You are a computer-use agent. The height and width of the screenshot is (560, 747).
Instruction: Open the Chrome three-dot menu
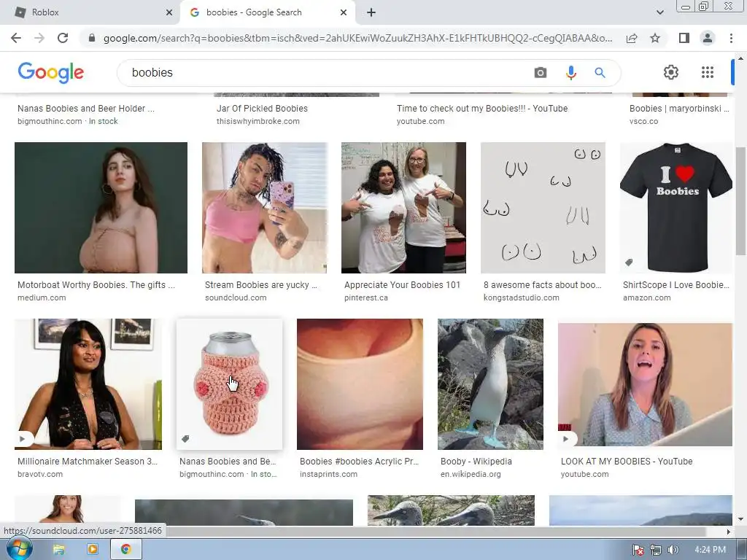tap(731, 38)
